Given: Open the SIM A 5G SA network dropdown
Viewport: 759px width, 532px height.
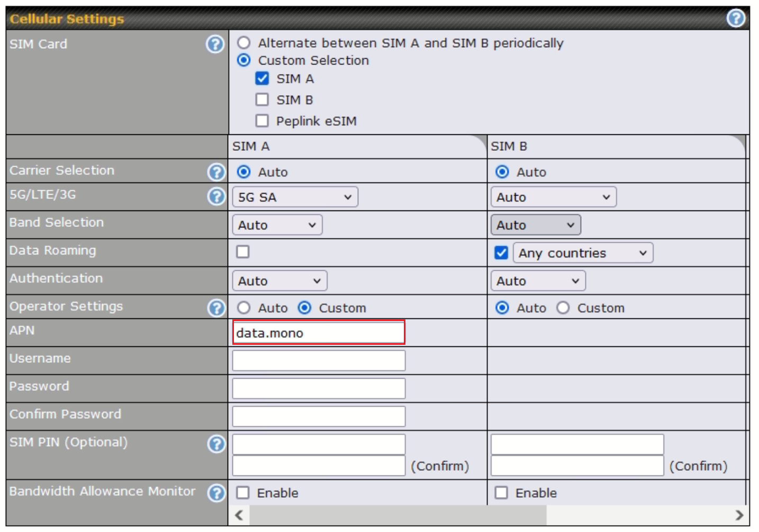Looking at the screenshot, I should 295,197.
